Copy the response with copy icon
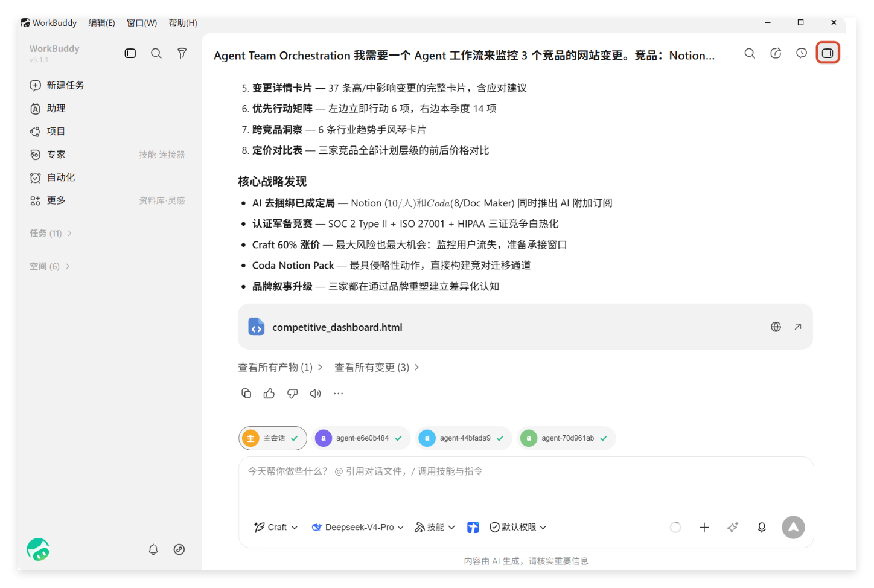This screenshot has height=588, width=874. pyautogui.click(x=246, y=394)
